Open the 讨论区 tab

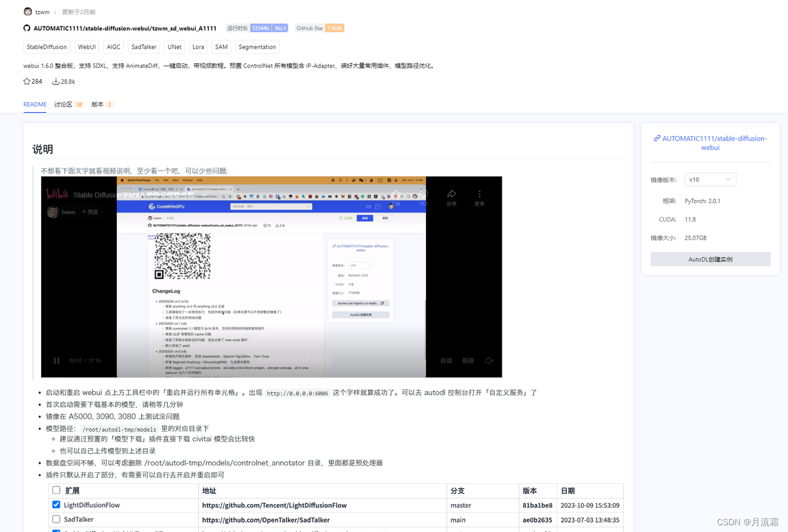[x=69, y=105]
